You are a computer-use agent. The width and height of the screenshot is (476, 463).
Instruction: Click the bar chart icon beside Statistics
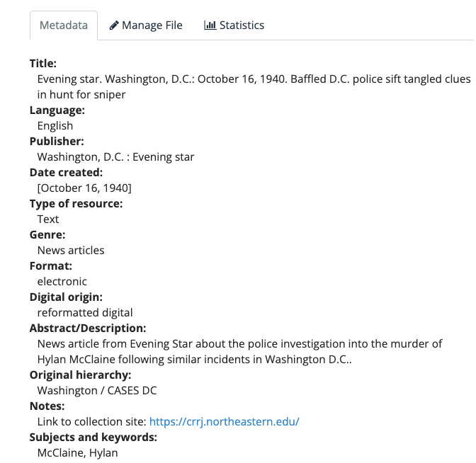[x=210, y=25]
